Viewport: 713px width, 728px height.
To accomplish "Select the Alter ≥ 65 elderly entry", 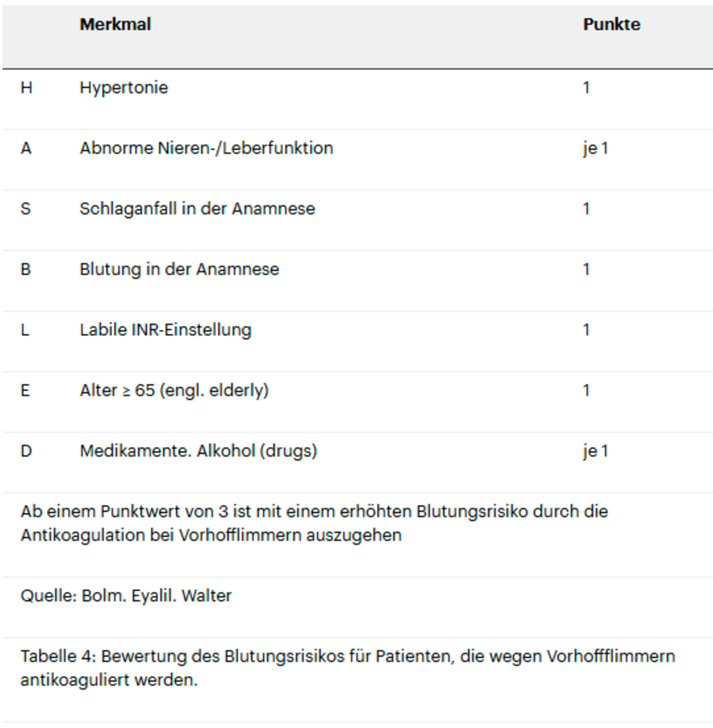I will 174,390.
